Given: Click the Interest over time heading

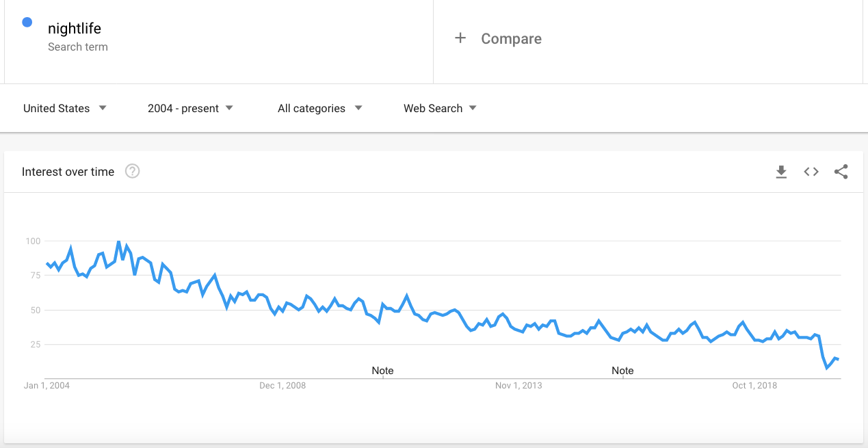Looking at the screenshot, I should tap(68, 172).
